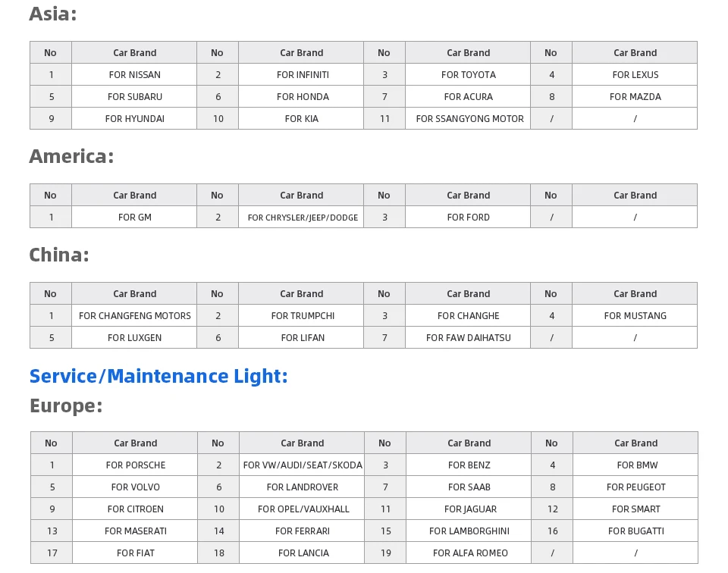Click the FOR FORD cell
Viewport: 728px width, 573px height.
coord(468,217)
